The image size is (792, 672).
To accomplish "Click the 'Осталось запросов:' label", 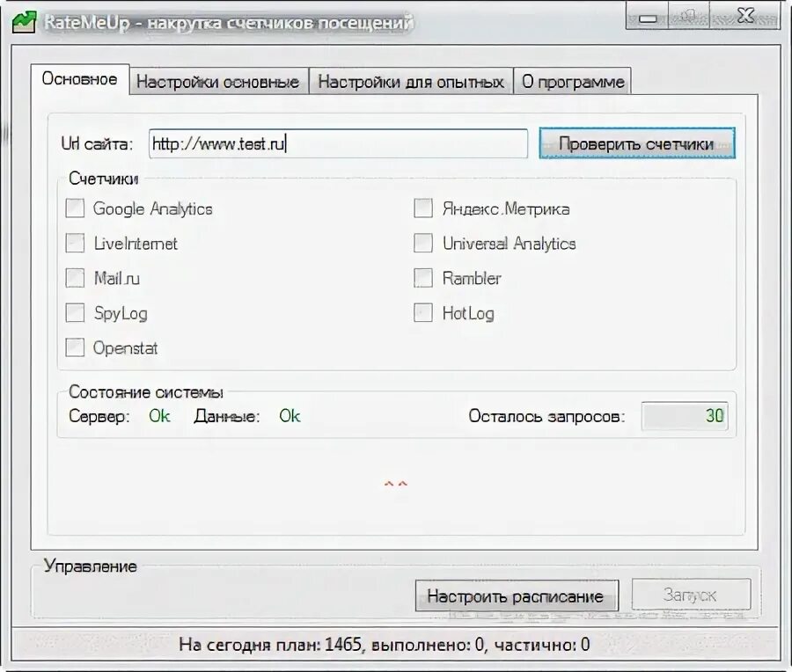I will (546, 417).
